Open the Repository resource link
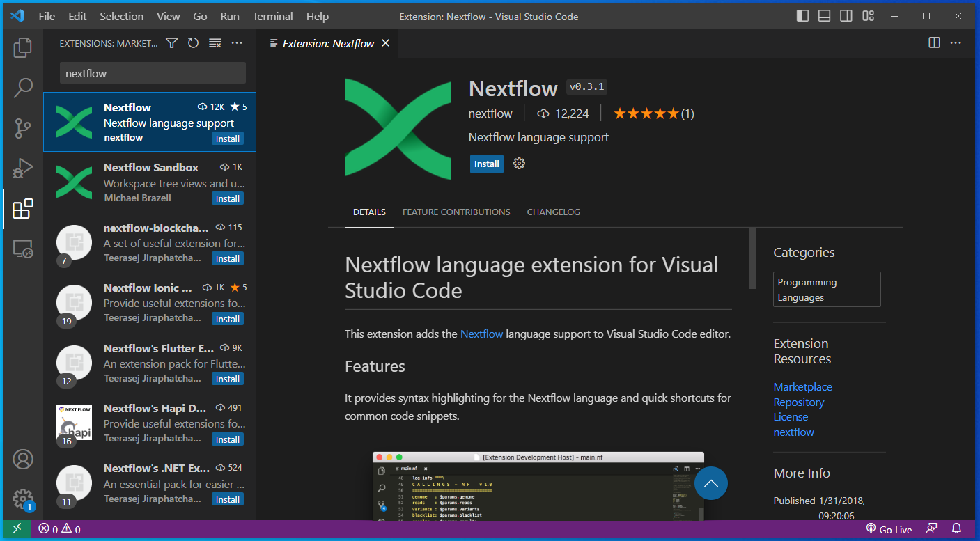This screenshot has width=980, height=541. [798, 402]
